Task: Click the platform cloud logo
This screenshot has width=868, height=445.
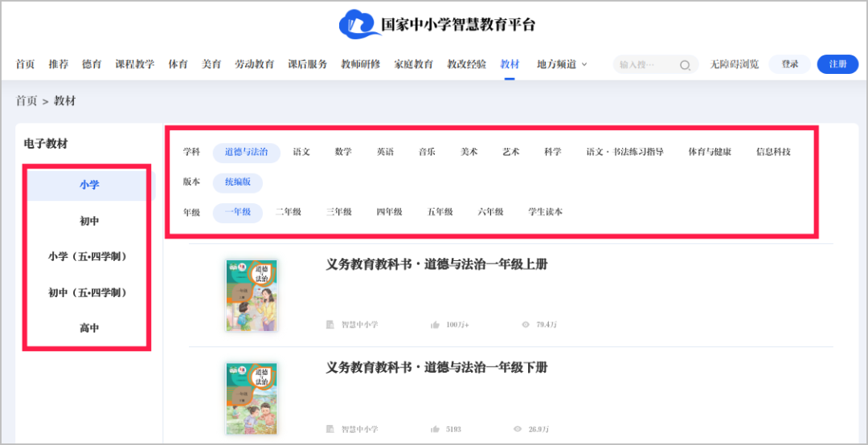Action: pyautogui.click(x=357, y=24)
